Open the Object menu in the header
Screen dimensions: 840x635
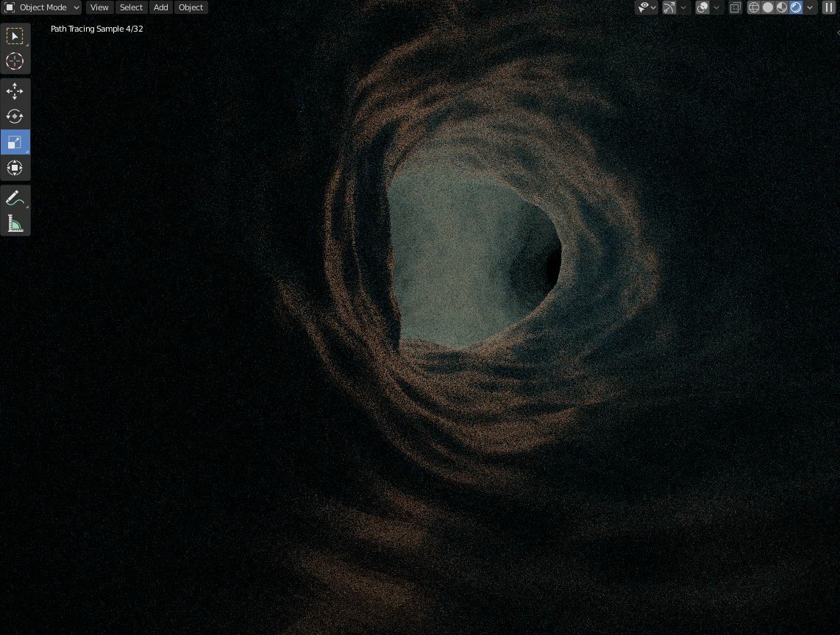tap(191, 7)
